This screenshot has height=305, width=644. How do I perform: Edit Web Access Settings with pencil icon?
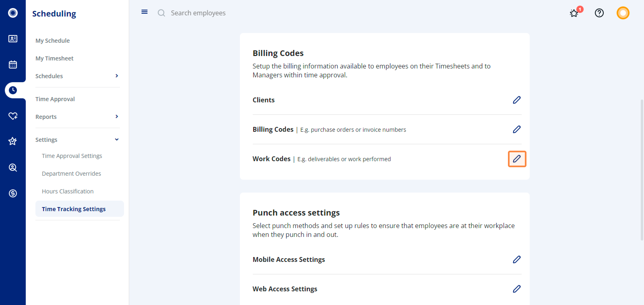[517, 289]
